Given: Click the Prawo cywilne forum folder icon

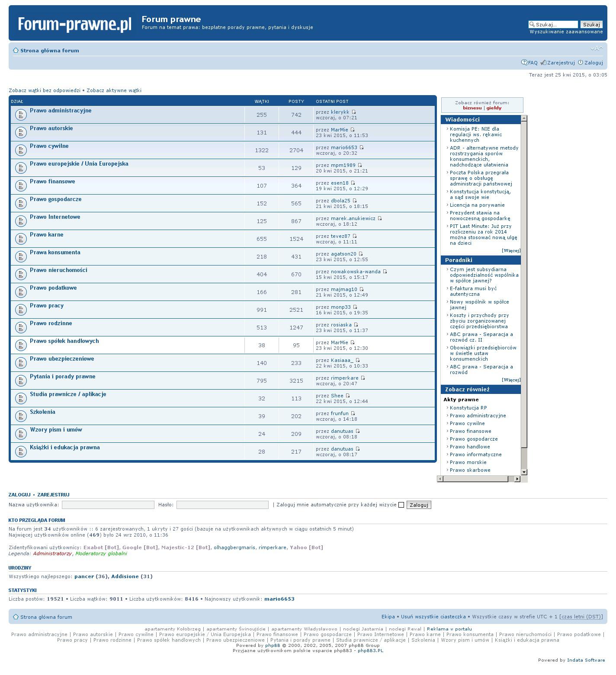Looking at the screenshot, I should [x=21, y=150].
